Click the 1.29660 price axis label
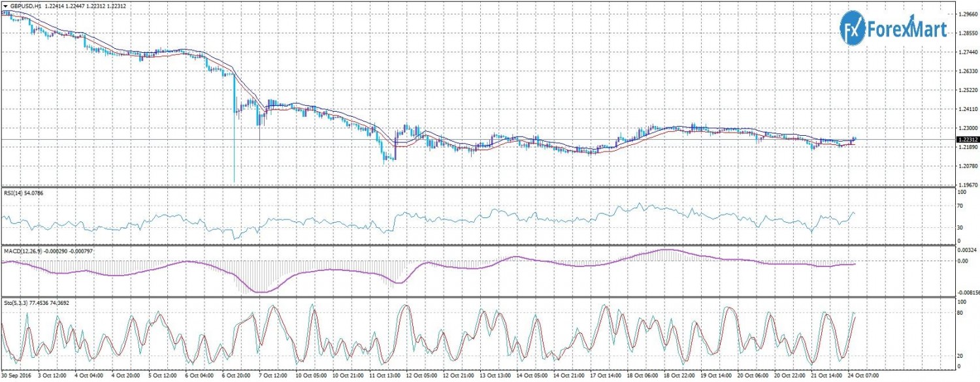Viewport: 980px width, 382px height. pos(967,13)
